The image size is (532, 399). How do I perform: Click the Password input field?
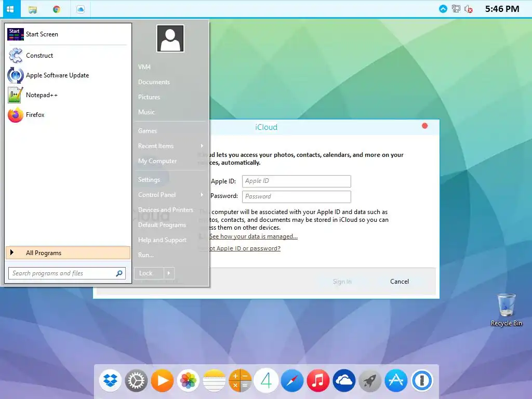[x=296, y=197]
